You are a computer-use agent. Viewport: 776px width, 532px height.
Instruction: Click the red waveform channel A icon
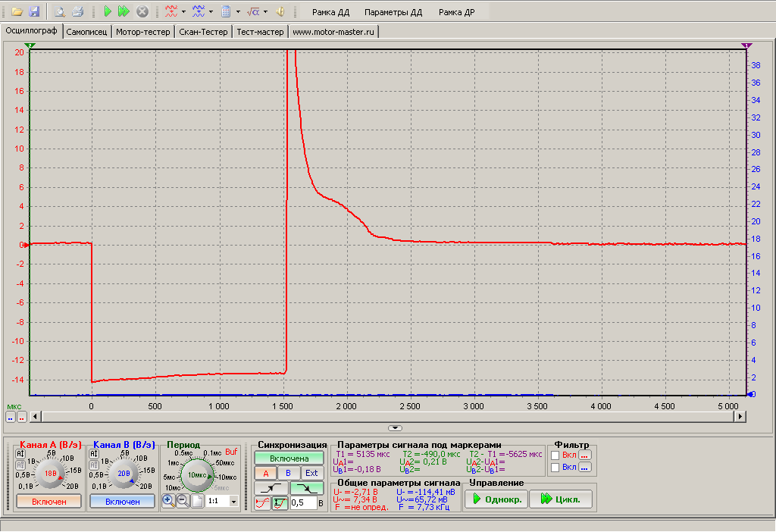point(171,11)
